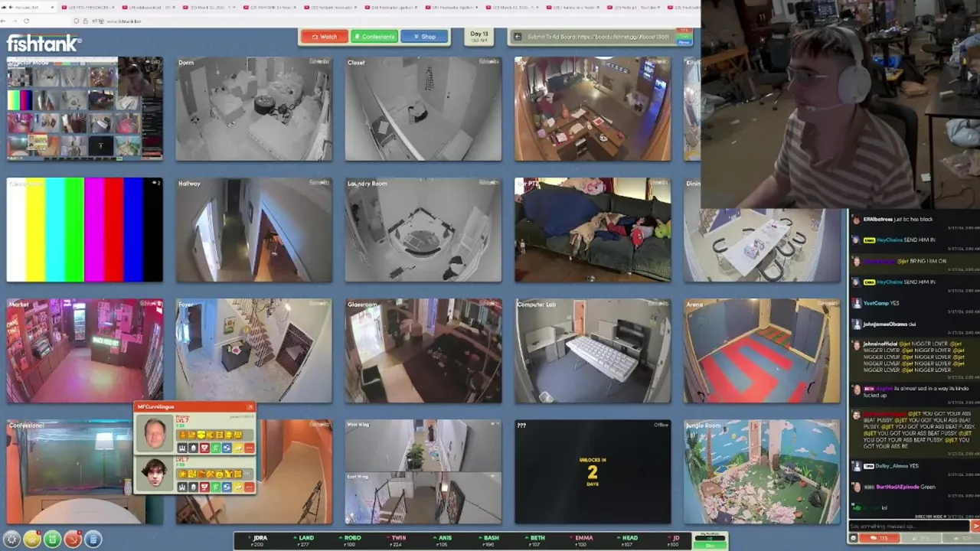Open the Jungle Room camera feed
980x551 pixels.
(762, 471)
